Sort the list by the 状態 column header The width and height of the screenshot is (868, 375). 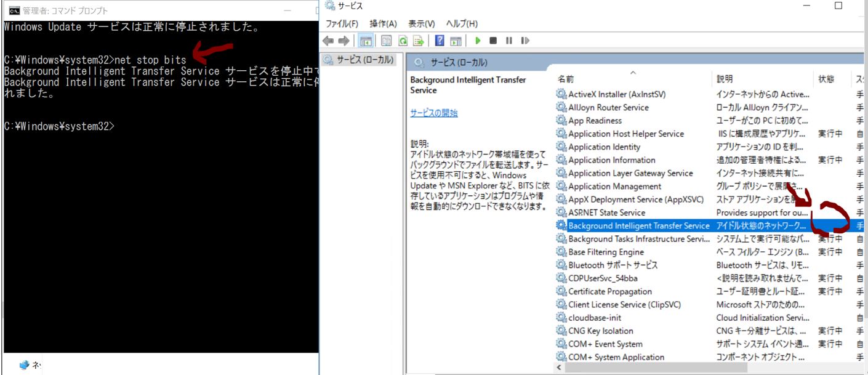826,79
